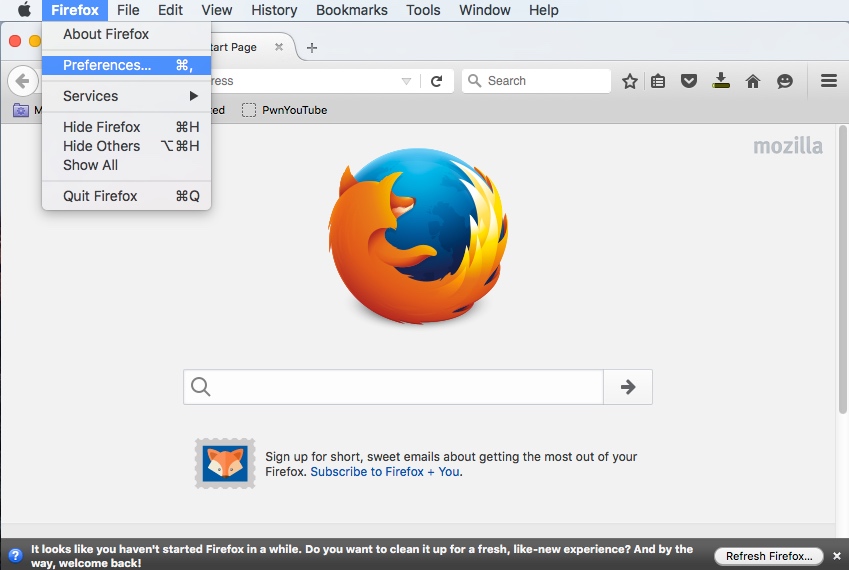Screen dimensions: 849x570
Task: Open the Tools menu
Action: coord(423,10)
